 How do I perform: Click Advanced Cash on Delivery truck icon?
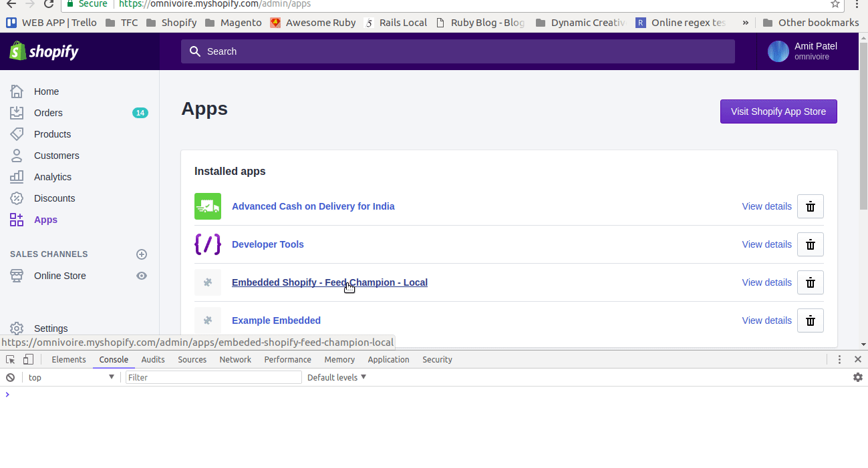pyautogui.click(x=208, y=206)
